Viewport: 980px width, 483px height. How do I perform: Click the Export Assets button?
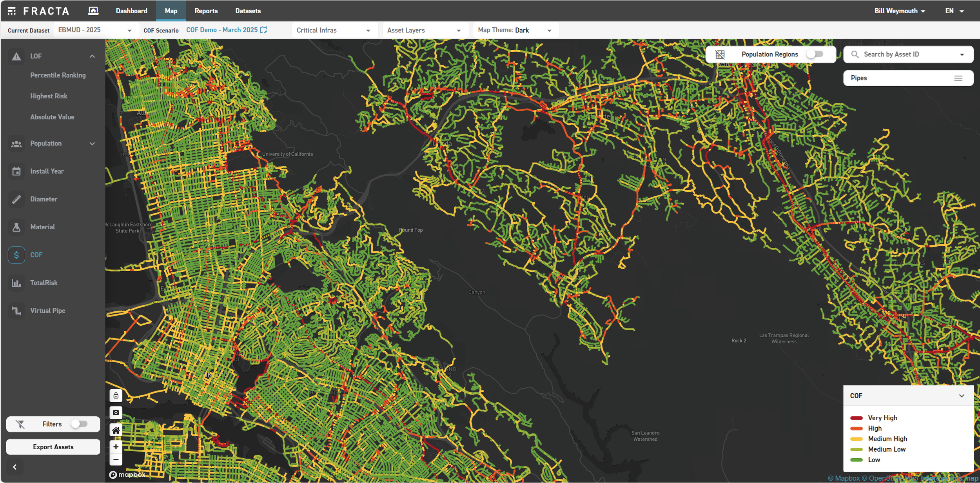pos(53,447)
